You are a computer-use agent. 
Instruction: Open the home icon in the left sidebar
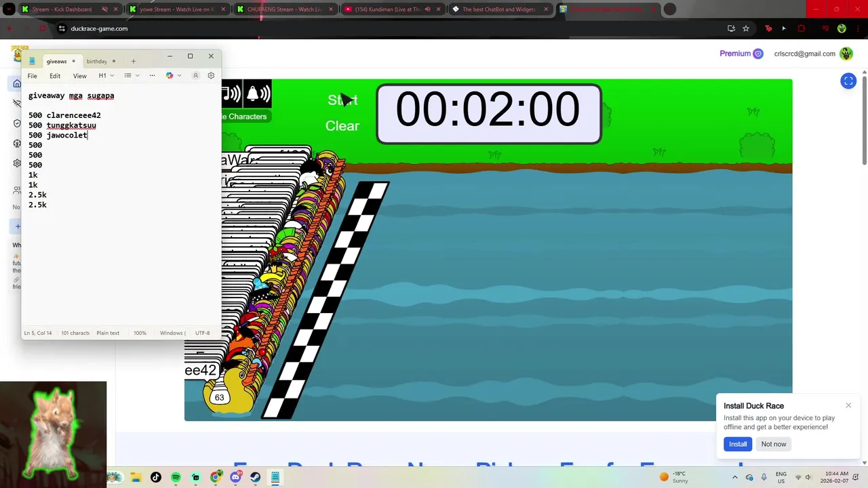point(17,84)
